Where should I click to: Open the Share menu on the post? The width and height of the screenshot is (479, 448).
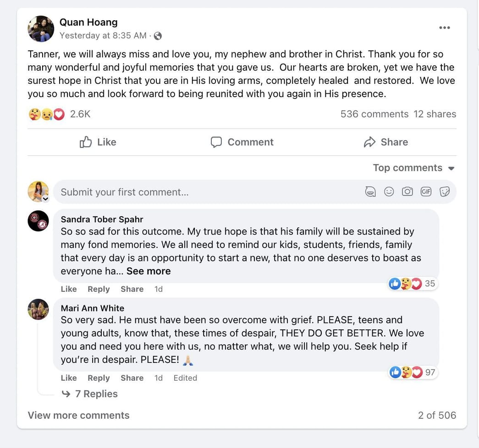385,142
